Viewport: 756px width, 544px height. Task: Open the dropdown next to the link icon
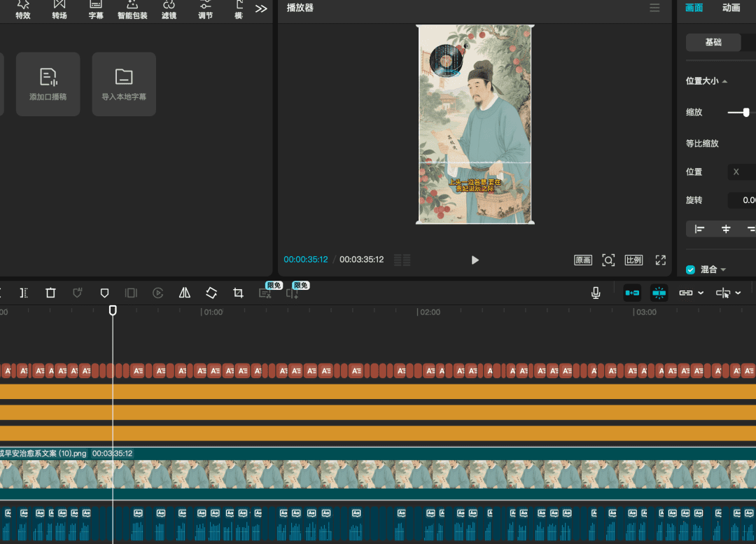[701, 293]
